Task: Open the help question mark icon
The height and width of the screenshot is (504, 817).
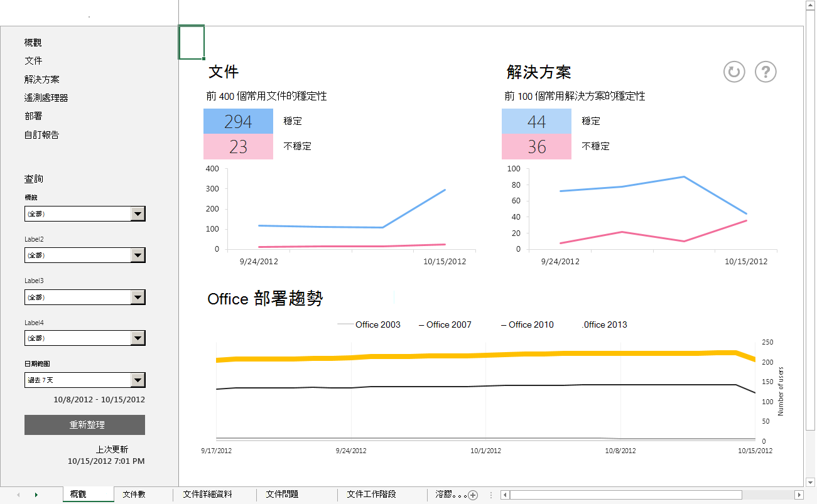Action: coord(766,72)
